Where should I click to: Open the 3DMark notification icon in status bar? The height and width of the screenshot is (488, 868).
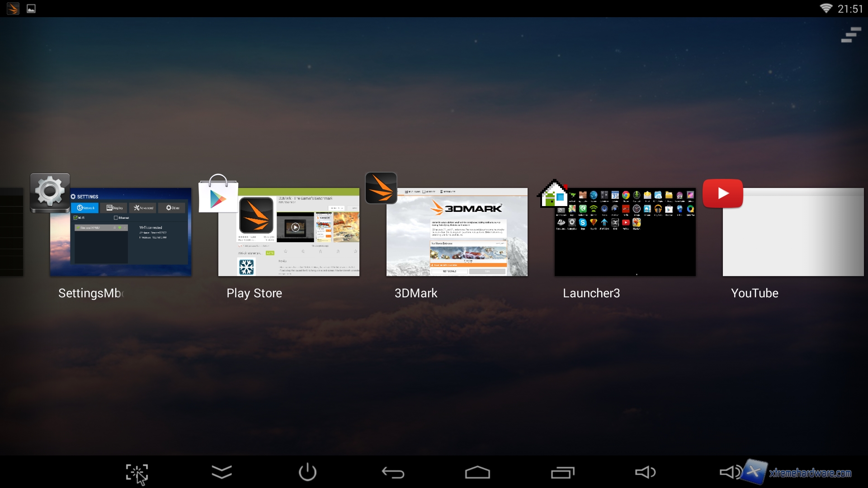[13, 9]
